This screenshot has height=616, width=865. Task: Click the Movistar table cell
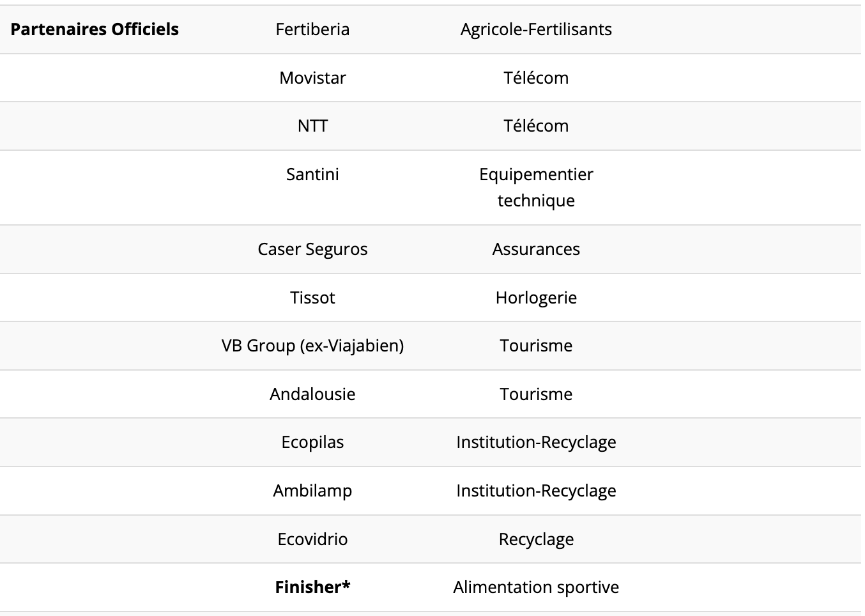[x=312, y=78]
